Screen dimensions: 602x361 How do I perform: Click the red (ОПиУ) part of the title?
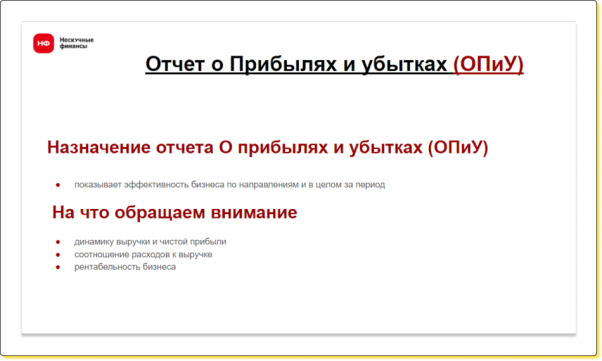[x=488, y=64]
